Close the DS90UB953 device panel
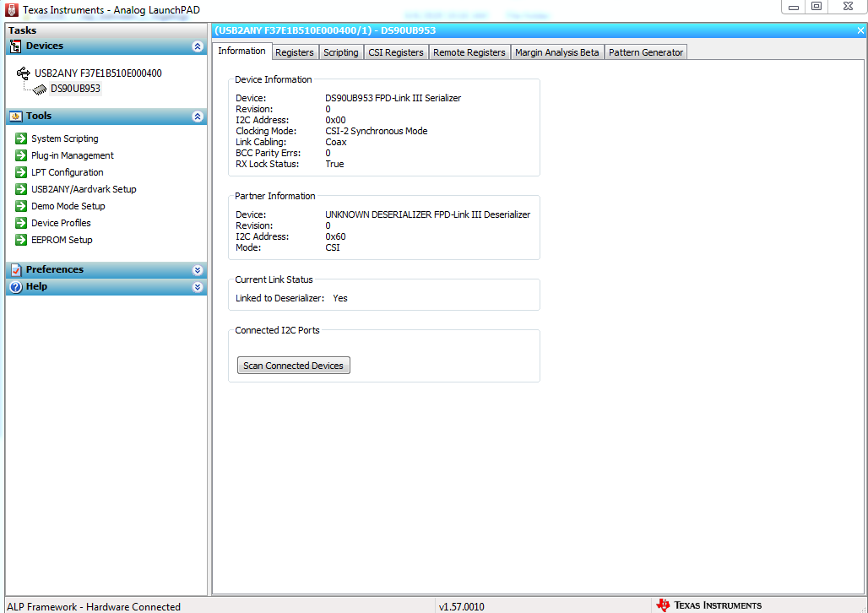The height and width of the screenshot is (613, 868). tap(860, 31)
